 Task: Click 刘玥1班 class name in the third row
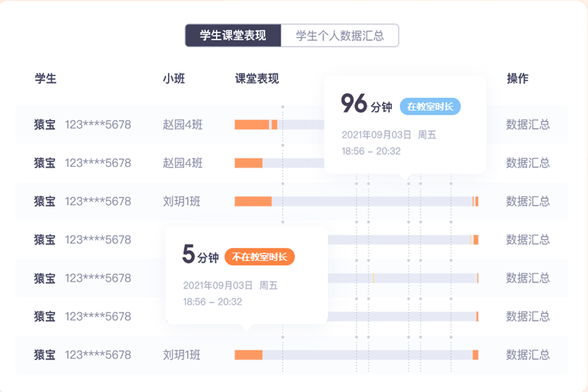pos(182,202)
